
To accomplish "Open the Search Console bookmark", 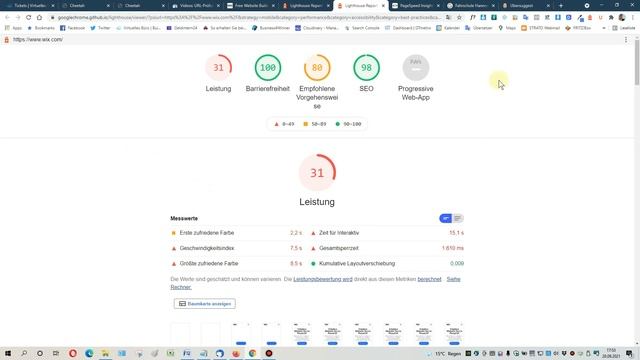I will tap(362, 28).
